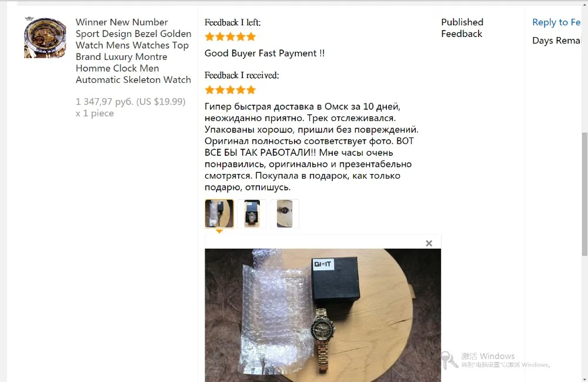Click the price text showing US $19.99
Viewport: 588px width, 382px height.
click(x=131, y=102)
